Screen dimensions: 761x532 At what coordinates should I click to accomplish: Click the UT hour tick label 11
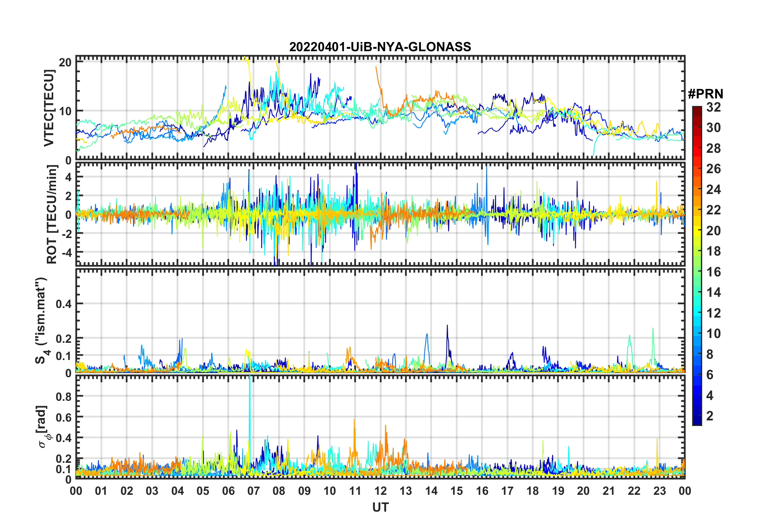coord(355,491)
